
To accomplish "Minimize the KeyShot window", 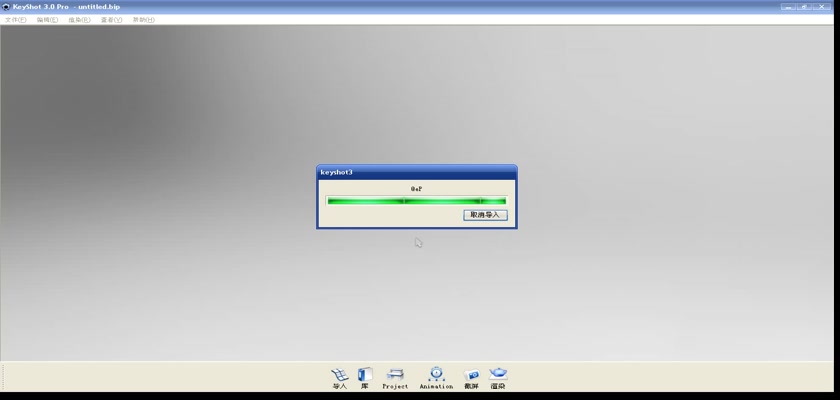I will click(x=788, y=7).
